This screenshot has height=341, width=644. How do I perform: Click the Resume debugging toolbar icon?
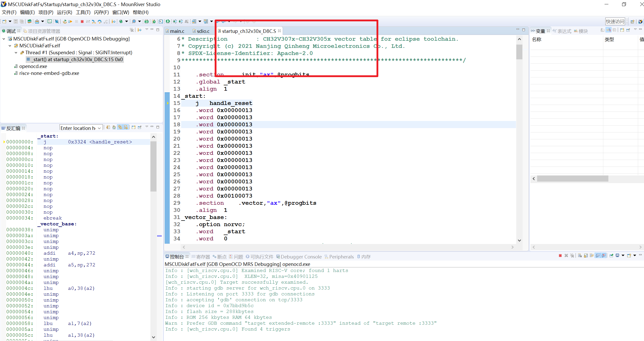[70, 21]
